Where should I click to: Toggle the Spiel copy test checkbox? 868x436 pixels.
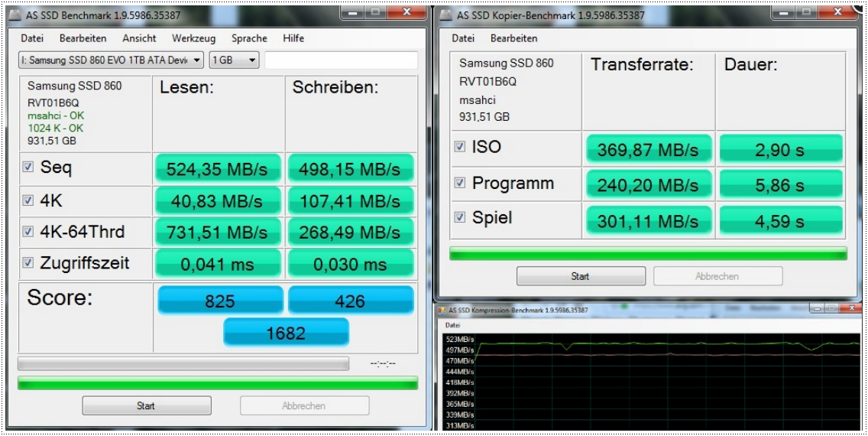[459, 217]
